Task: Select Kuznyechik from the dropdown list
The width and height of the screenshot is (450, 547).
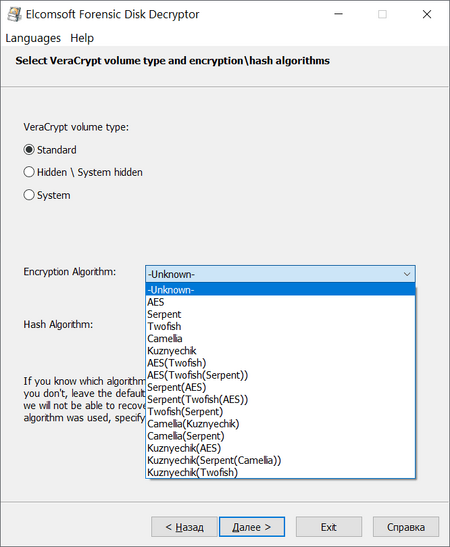Action: [x=280, y=351]
